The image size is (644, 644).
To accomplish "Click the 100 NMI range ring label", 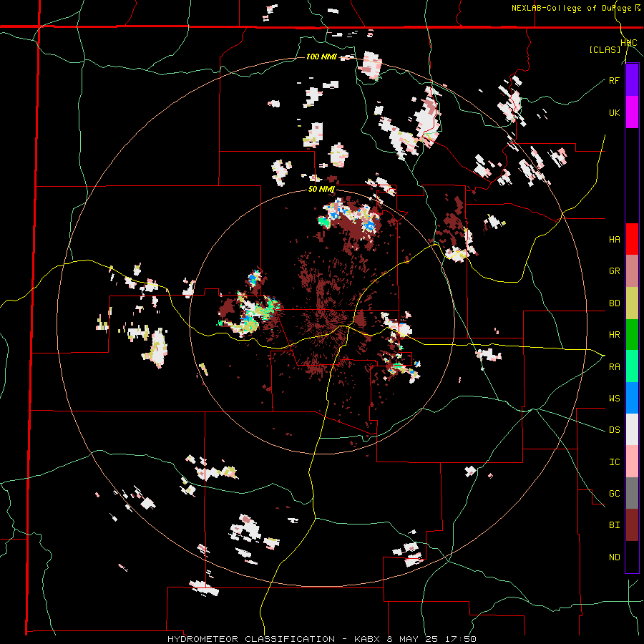I will point(321,57).
